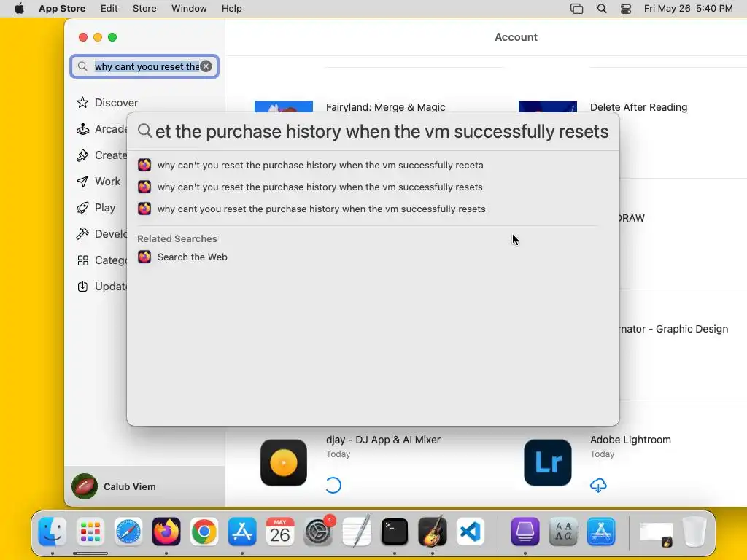Open GarageBand from the Dock

[x=432, y=532]
